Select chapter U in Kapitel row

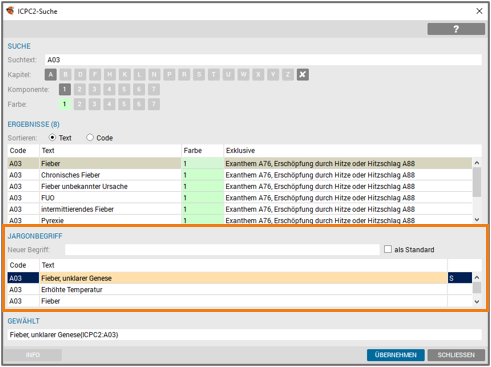point(228,74)
